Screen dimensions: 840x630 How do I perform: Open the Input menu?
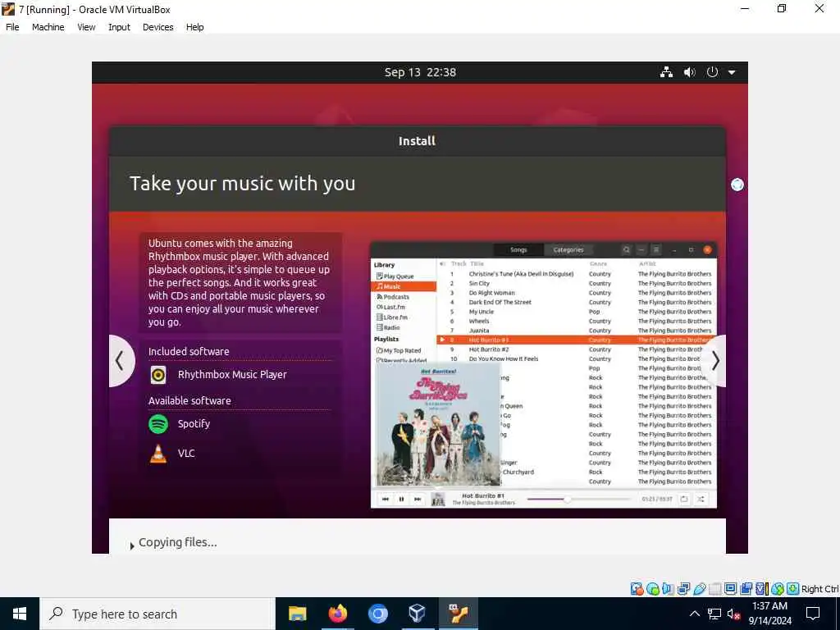[x=119, y=27]
